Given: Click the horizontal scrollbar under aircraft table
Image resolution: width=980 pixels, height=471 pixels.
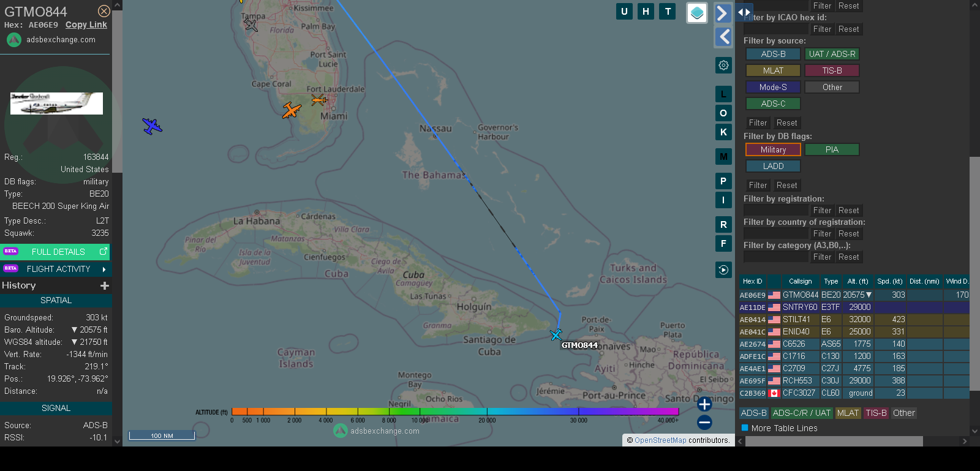Looking at the screenshot, I should click(x=834, y=441).
